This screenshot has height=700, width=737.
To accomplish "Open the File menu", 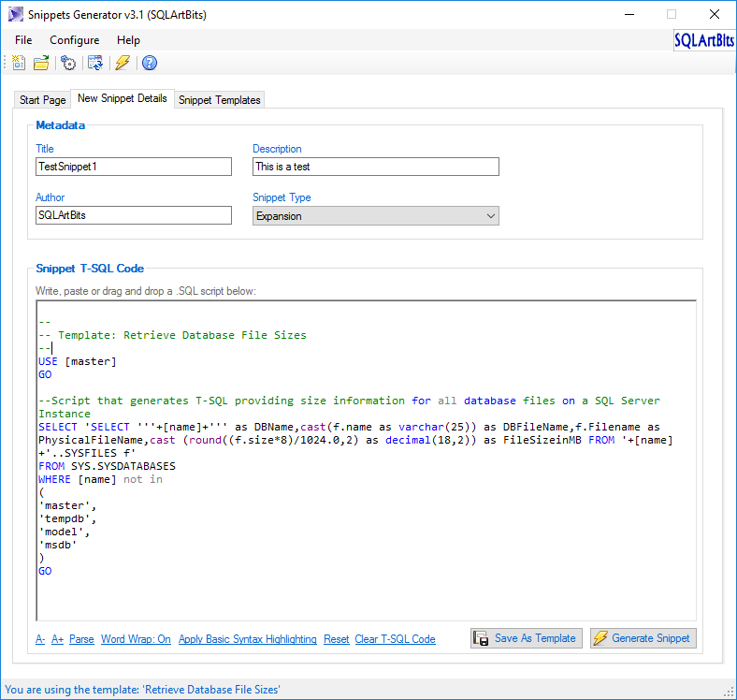I will [x=23, y=40].
